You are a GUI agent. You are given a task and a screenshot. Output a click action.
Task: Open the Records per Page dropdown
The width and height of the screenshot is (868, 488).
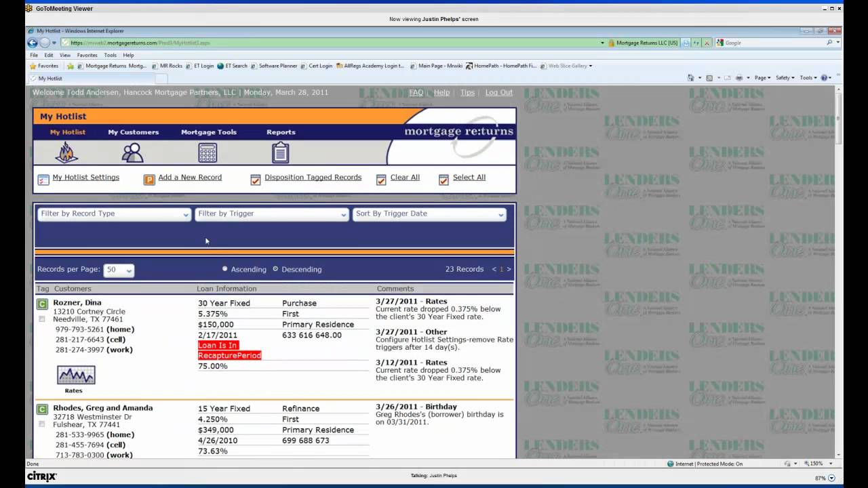point(119,270)
